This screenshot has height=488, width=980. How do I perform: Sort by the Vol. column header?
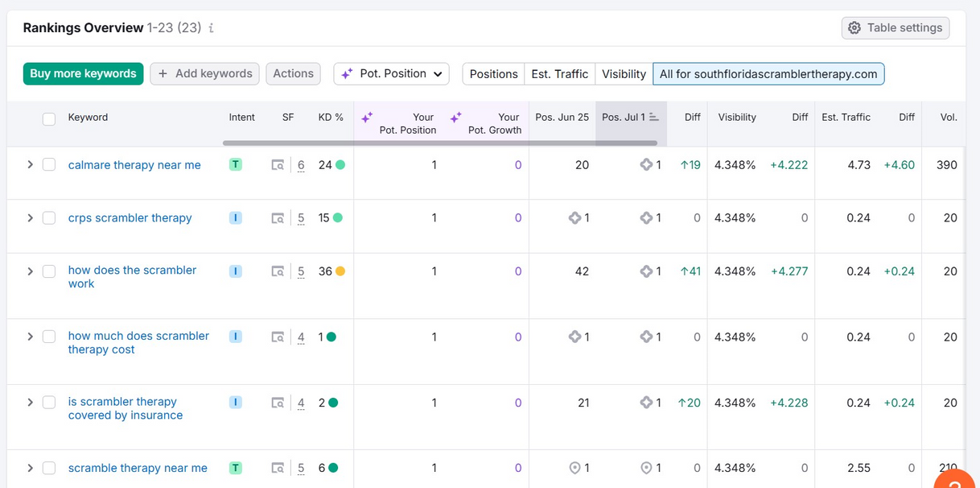tap(949, 118)
